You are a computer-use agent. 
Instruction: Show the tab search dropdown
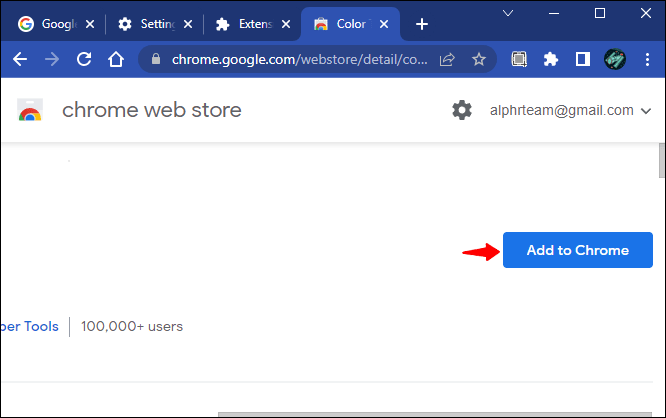508,13
